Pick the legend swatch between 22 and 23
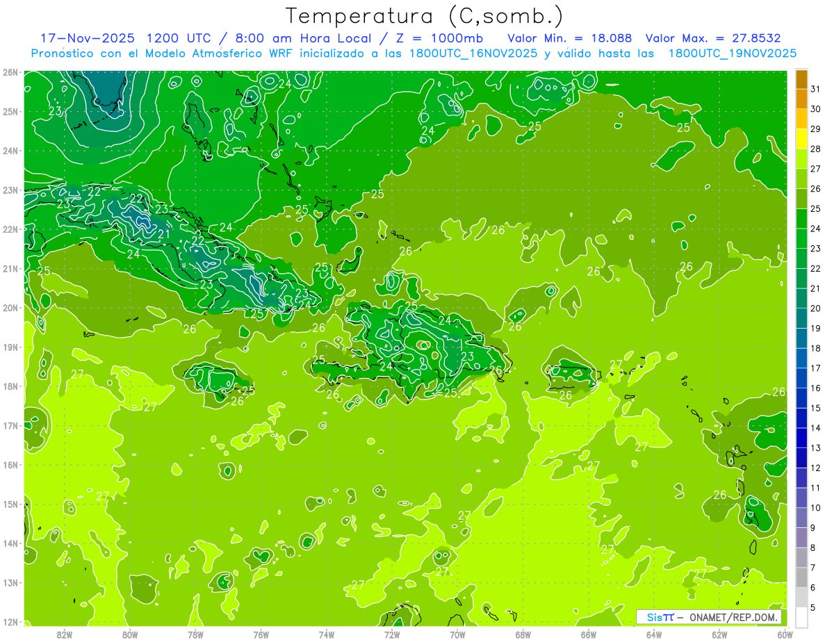 (801, 258)
